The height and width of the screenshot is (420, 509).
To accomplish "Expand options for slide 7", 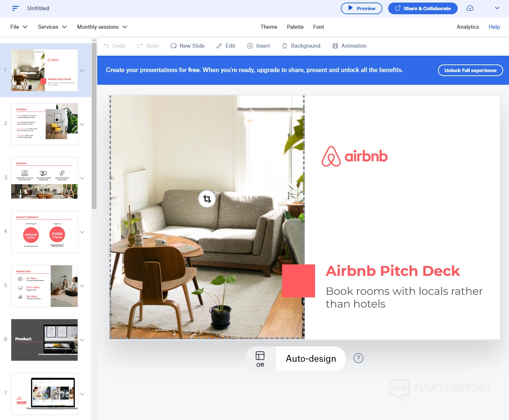I will click(x=82, y=394).
